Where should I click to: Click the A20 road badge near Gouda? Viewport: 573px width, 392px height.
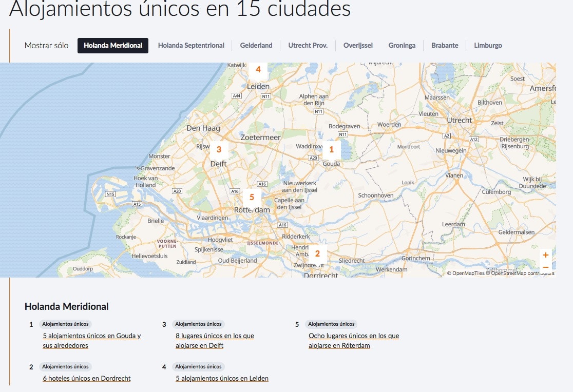(314, 158)
